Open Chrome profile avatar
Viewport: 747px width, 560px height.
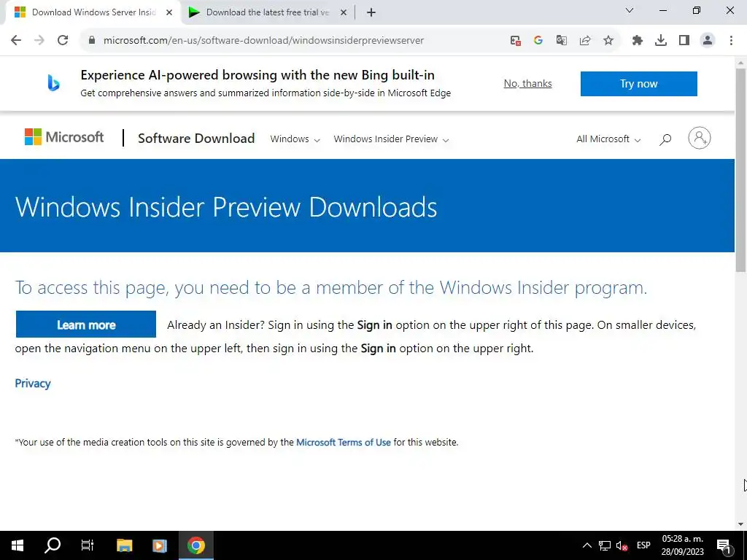(708, 41)
